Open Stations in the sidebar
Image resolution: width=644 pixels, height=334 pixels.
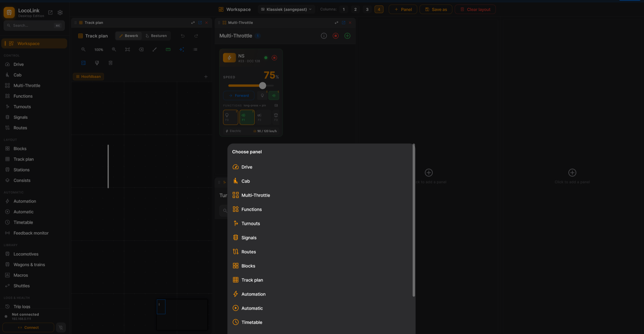pyautogui.click(x=34, y=170)
